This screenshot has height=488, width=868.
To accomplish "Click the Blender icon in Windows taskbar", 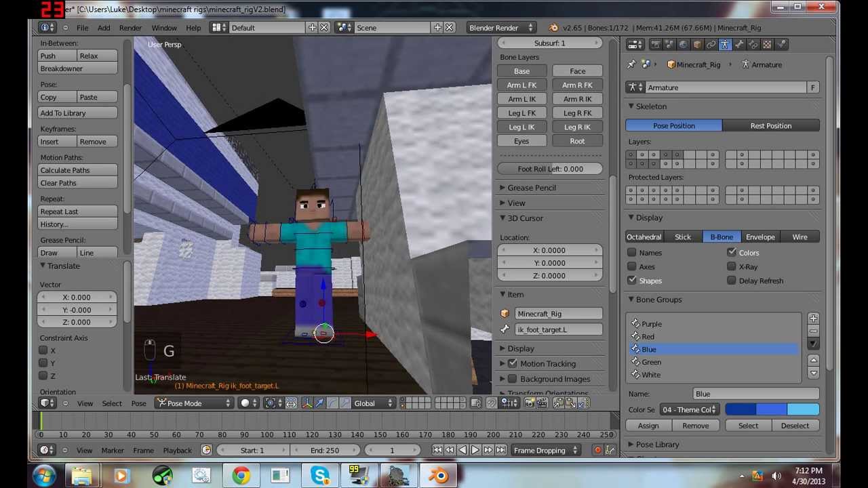I will click(x=438, y=476).
